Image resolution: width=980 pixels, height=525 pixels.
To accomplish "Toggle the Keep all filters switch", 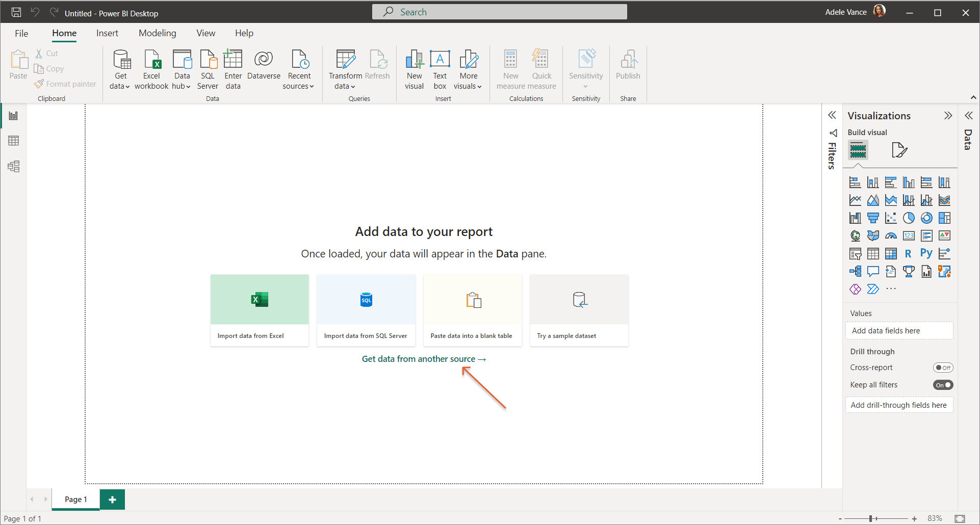I will (943, 385).
